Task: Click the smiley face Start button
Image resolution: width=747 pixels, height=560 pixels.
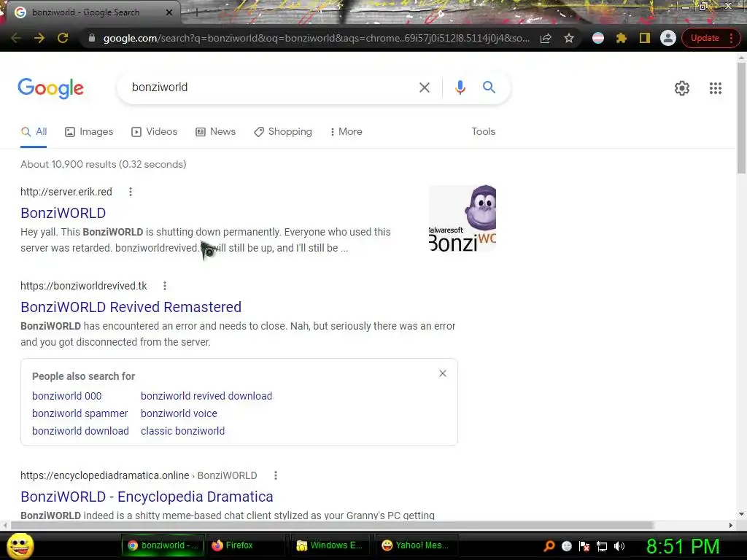Action: [x=20, y=545]
